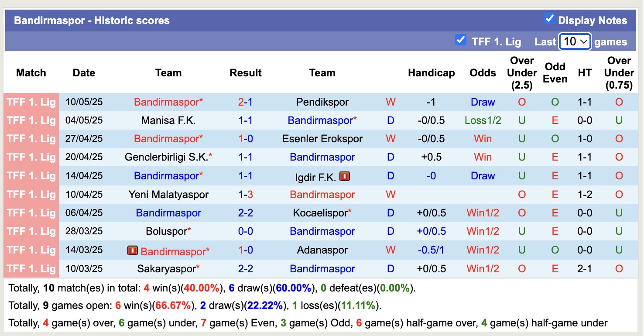Click the TFF 1. Lig label in the first row
The width and height of the screenshot is (644, 336).
(31, 102)
